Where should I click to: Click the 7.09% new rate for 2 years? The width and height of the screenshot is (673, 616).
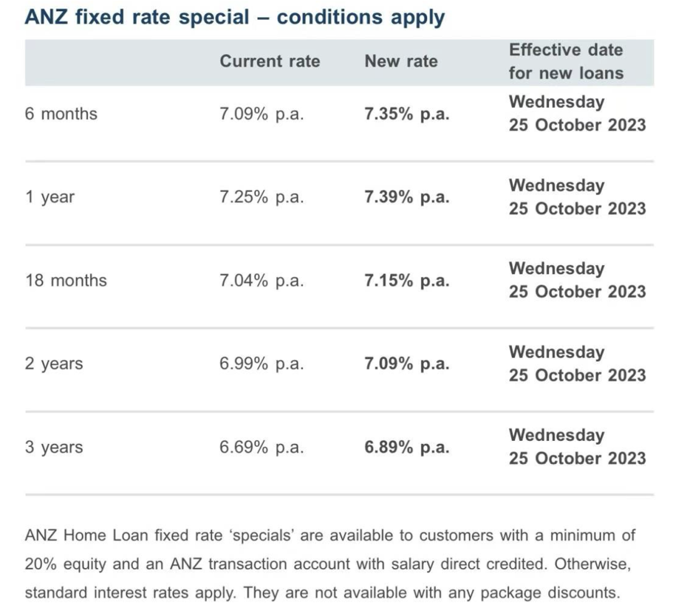[407, 364]
